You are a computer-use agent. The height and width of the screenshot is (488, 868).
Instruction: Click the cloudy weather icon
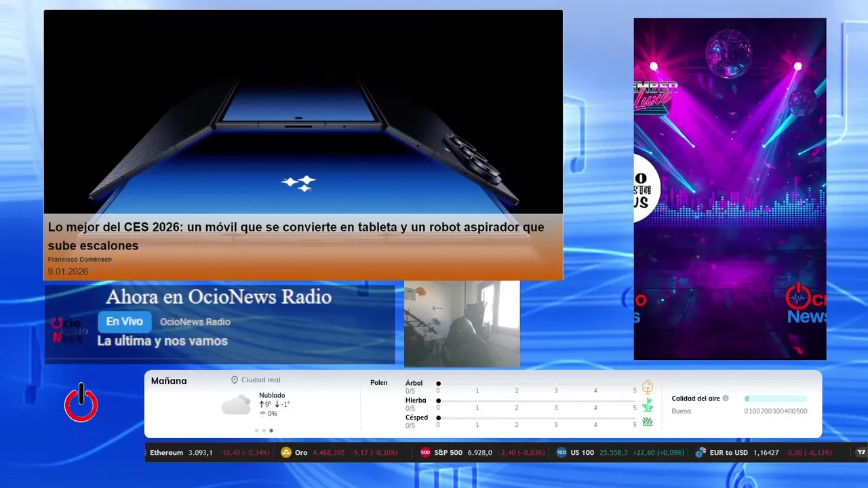236,405
